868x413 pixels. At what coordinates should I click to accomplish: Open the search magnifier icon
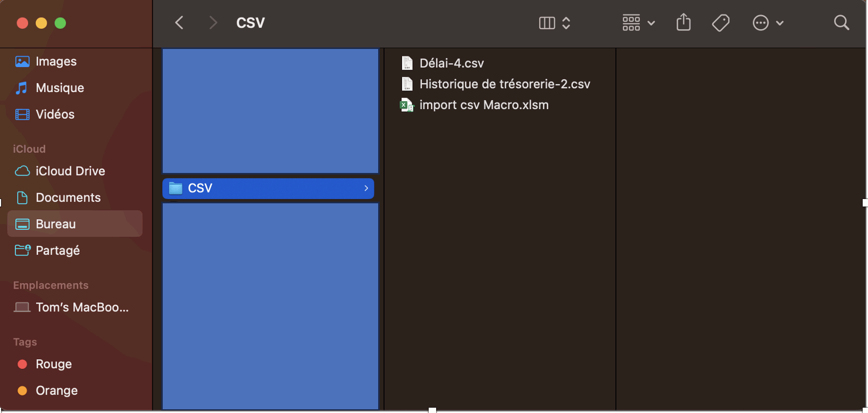pyautogui.click(x=841, y=23)
